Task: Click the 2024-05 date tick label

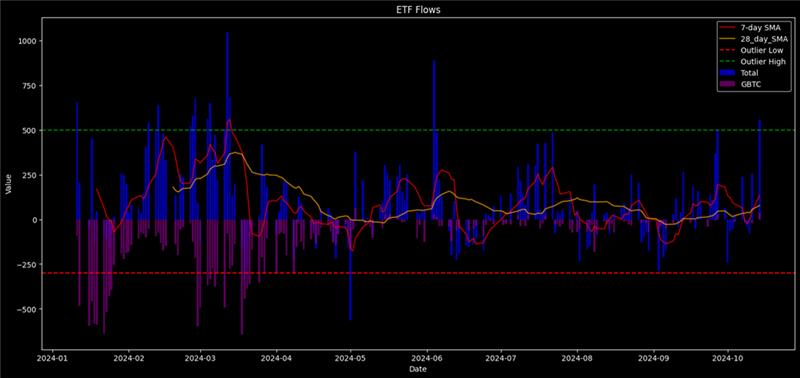Action: (x=350, y=358)
